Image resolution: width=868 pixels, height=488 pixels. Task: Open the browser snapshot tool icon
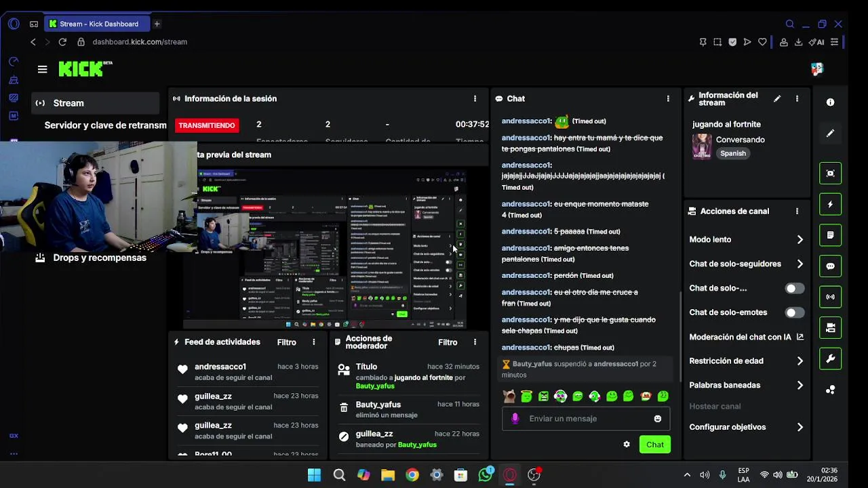pyautogui.click(x=717, y=42)
